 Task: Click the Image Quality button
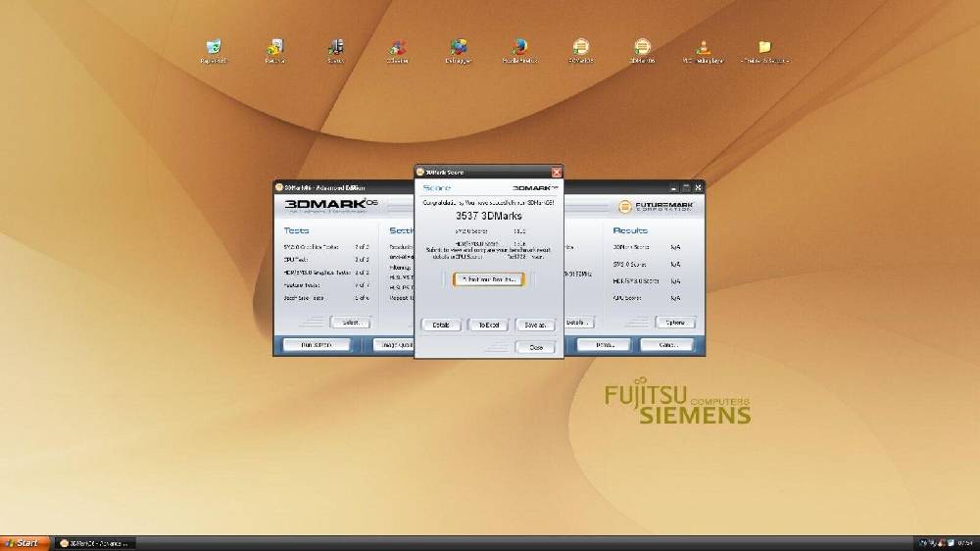(394, 345)
